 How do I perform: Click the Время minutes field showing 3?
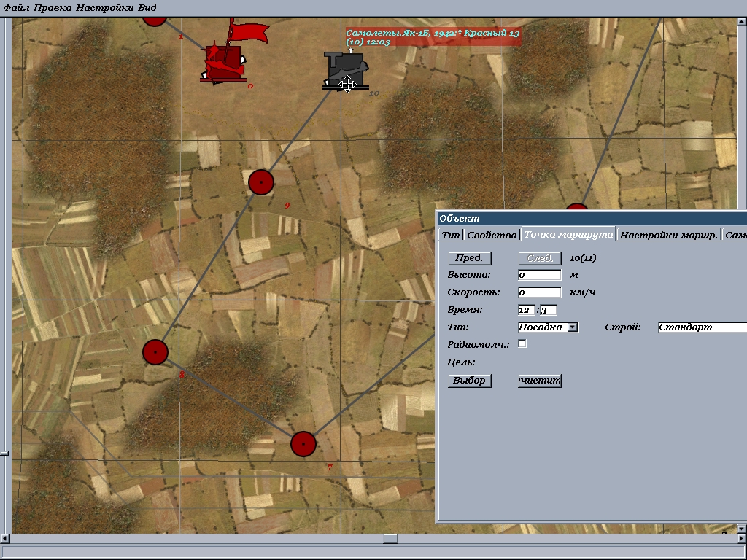point(549,310)
